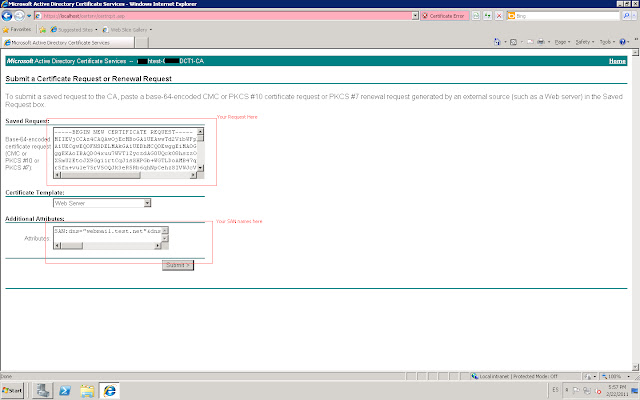Click the Submit button
Screen dimensions: 640x400
click(x=178, y=265)
